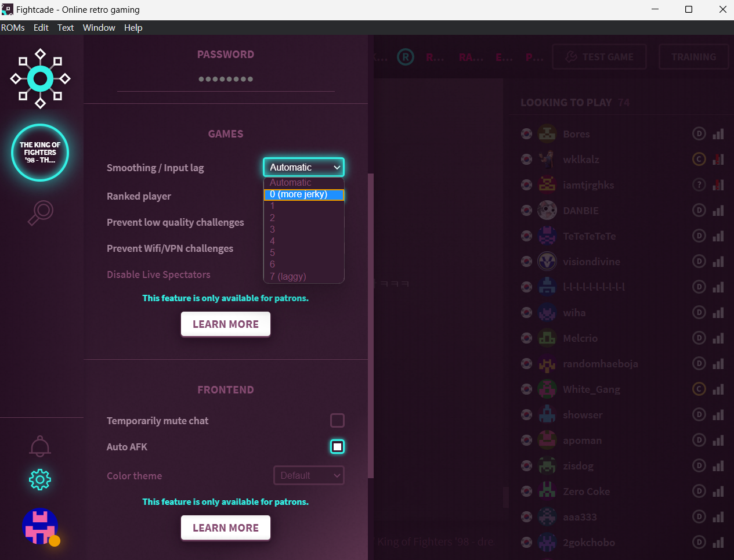Click the TRAINING button
The width and height of the screenshot is (734, 560).
(693, 57)
